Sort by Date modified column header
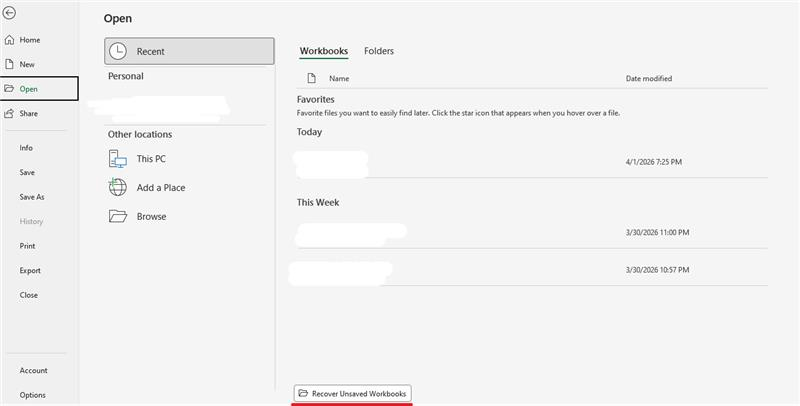Viewport: 800px width, 406px height. pyautogui.click(x=648, y=79)
